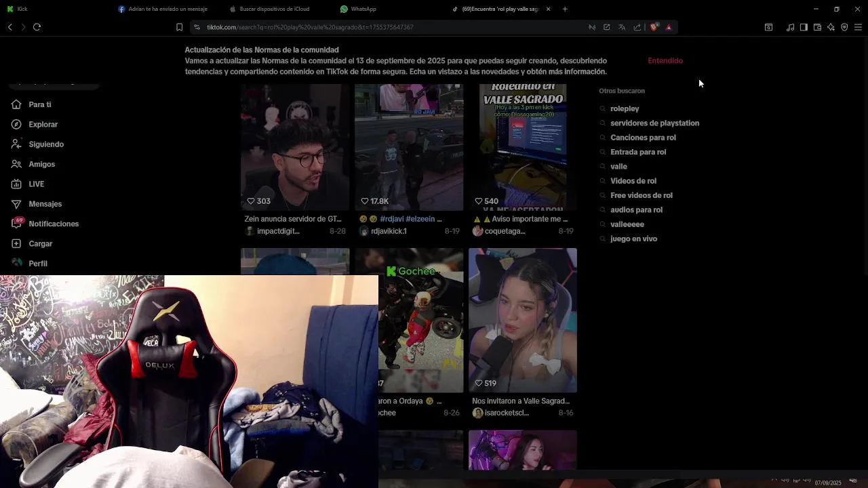Open the Perfil page
Viewport: 868px width, 488px height.
[38, 264]
